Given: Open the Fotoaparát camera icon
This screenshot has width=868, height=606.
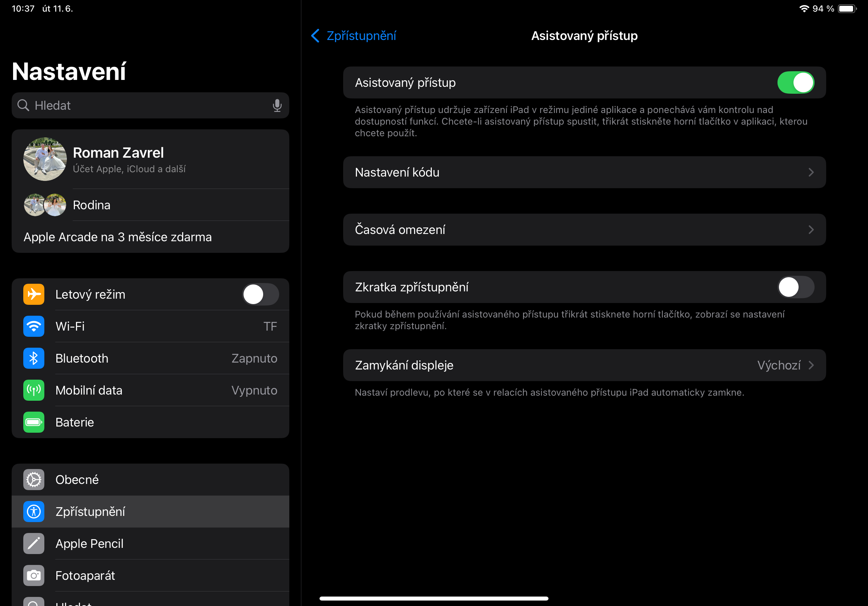Looking at the screenshot, I should (x=33, y=575).
